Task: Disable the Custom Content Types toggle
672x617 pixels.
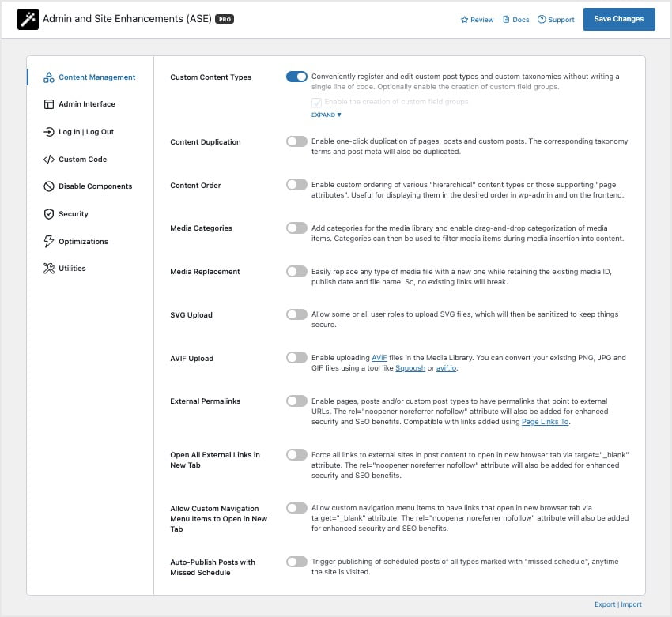Action: pos(296,77)
